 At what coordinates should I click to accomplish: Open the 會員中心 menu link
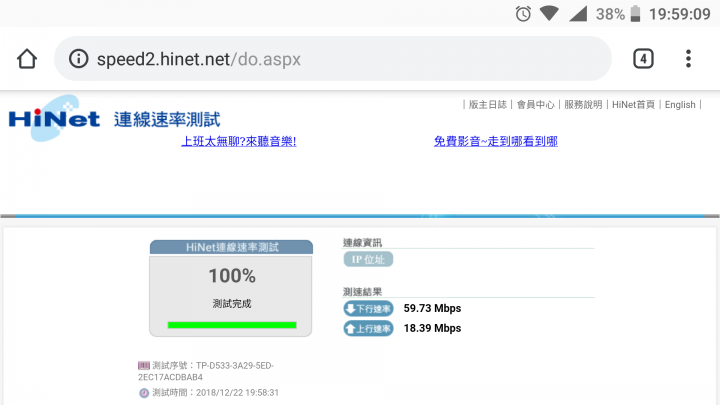(535, 105)
